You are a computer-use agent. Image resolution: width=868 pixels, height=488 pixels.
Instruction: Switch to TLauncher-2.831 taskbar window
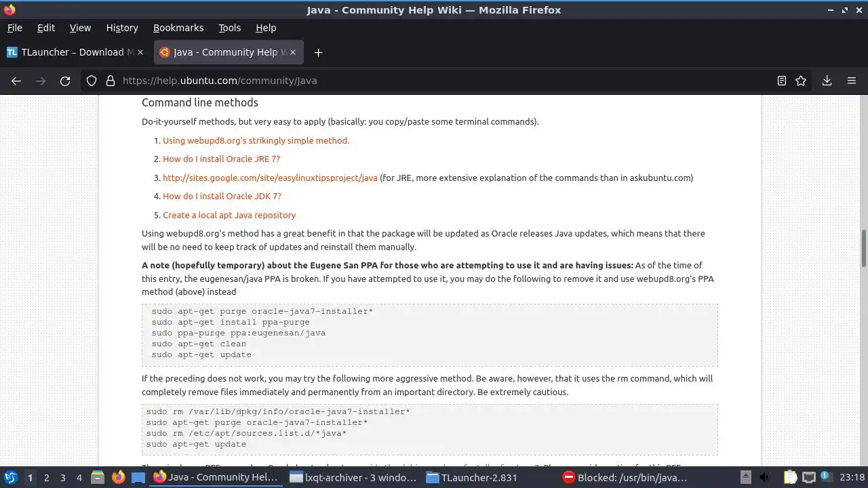tap(490, 477)
